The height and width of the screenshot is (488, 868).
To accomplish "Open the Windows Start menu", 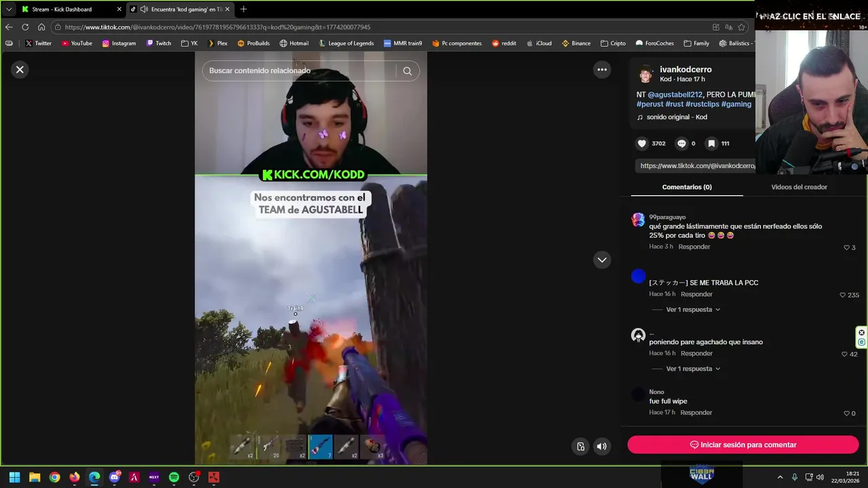I will [x=14, y=477].
